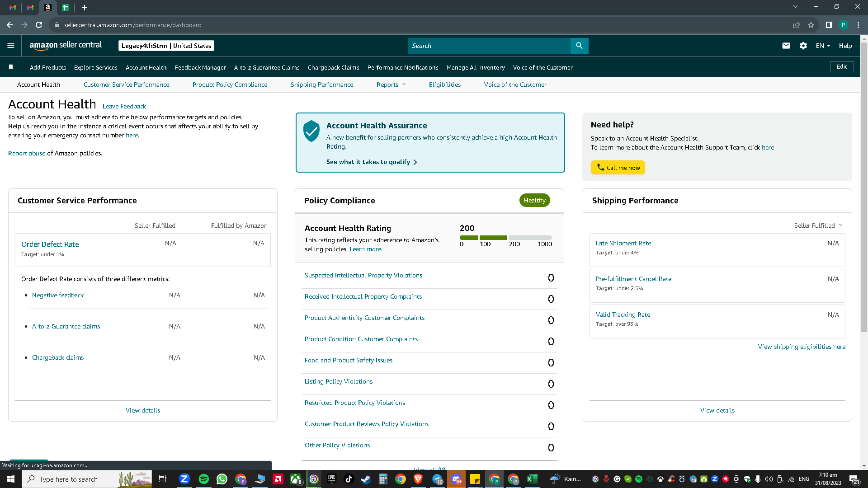Click the Amazon Seller Central logo
868x488 pixels.
pos(66,46)
